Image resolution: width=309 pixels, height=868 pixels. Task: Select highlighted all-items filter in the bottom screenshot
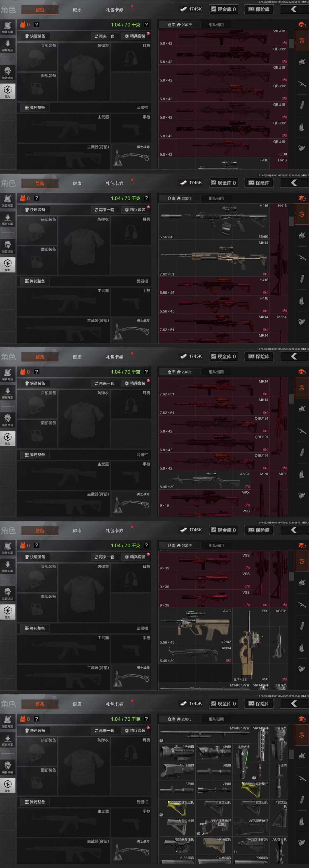tap(302, 735)
